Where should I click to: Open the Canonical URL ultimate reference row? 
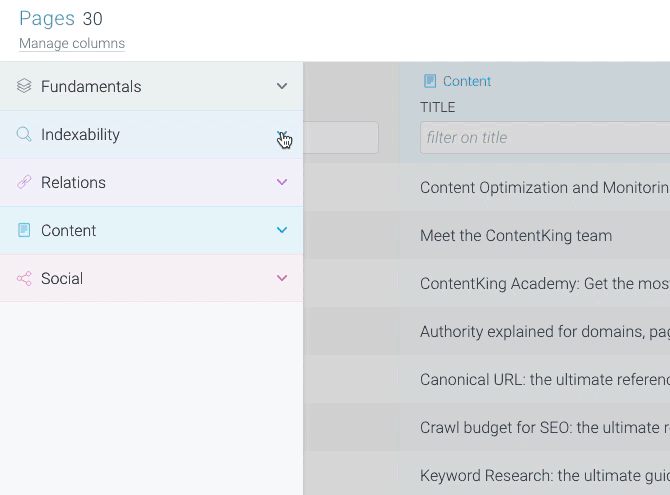[x=545, y=380]
